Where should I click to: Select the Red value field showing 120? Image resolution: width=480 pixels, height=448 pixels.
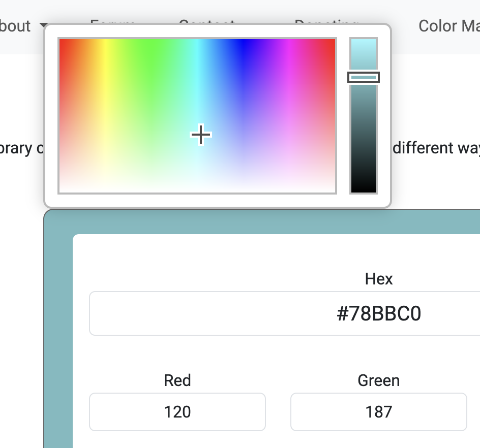(177, 412)
